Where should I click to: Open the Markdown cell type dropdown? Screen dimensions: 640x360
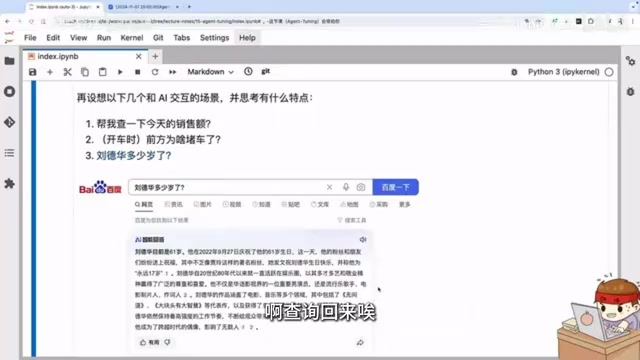(210, 72)
